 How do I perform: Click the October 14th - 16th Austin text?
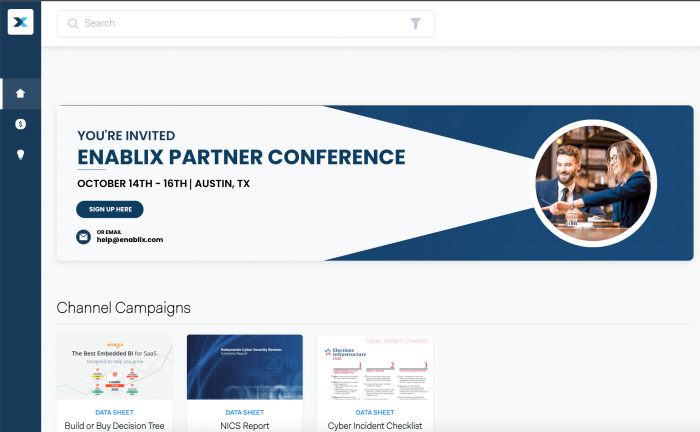(x=163, y=183)
